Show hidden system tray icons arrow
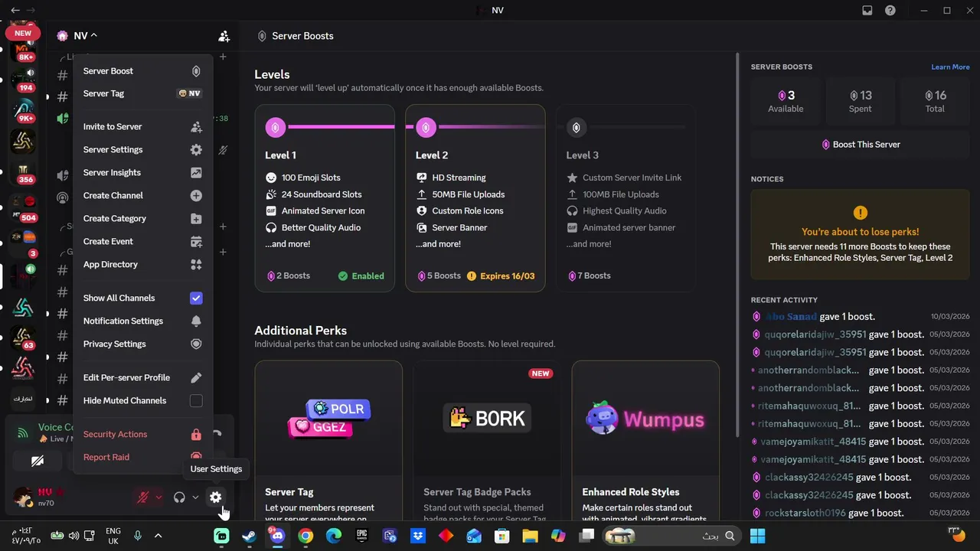This screenshot has height=551, width=980. (x=158, y=536)
